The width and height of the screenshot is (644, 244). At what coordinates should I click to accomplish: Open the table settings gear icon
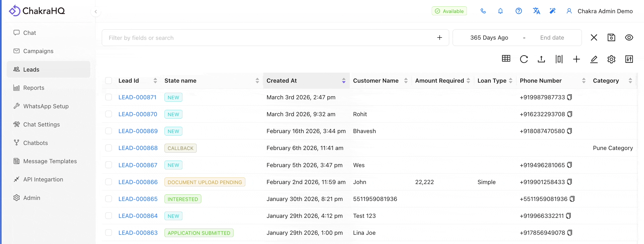click(611, 59)
